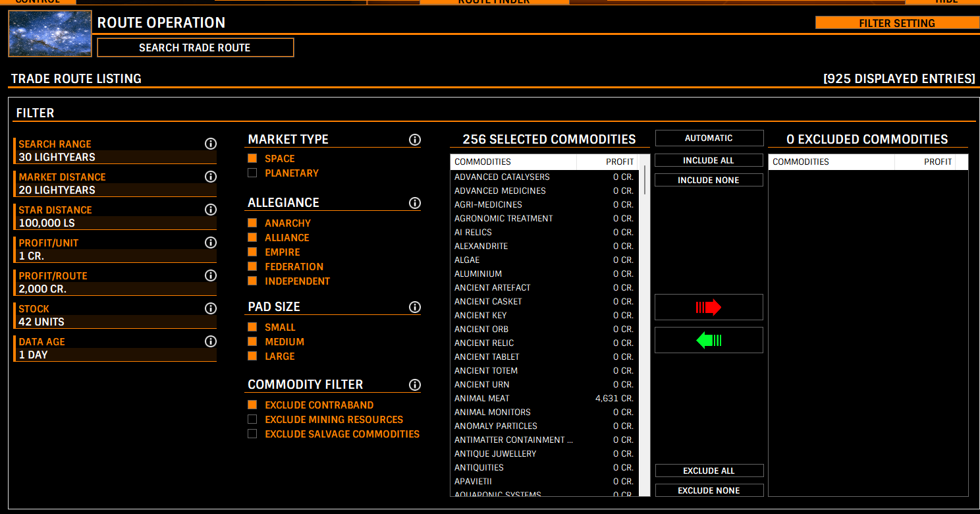Click Exclude All button

click(x=709, y=471)
